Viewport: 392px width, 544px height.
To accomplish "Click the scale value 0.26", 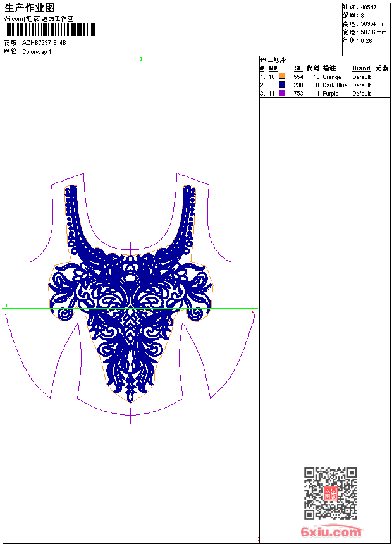I will (x=366, y=40).
